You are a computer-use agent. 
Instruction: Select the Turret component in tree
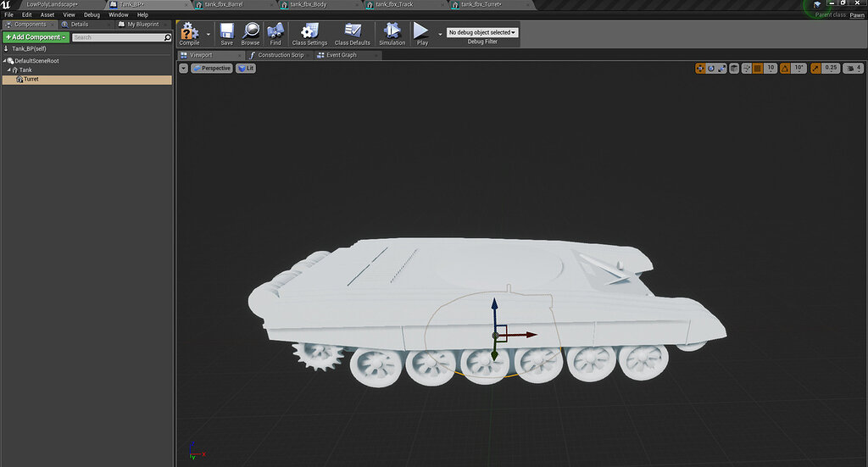[x=31, y=80]
